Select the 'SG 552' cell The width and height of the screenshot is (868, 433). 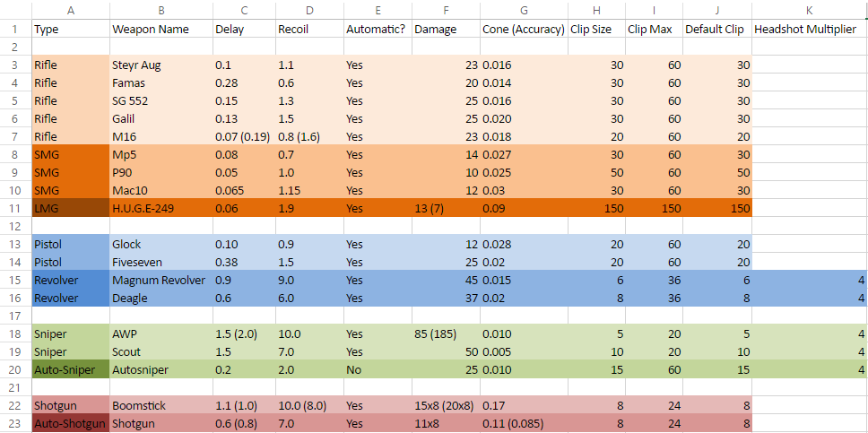(161, 101)
